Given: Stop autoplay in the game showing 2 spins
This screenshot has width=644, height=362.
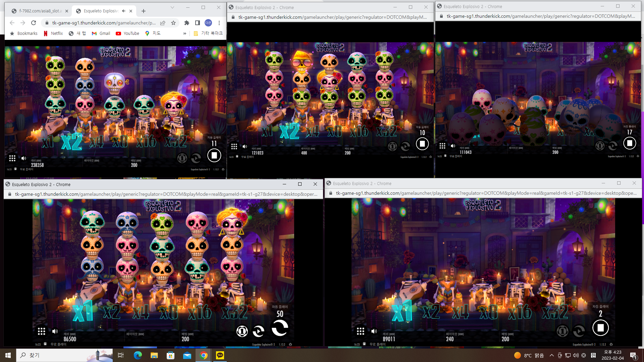Looking at the screenshot, I should (x=600, y=328).
